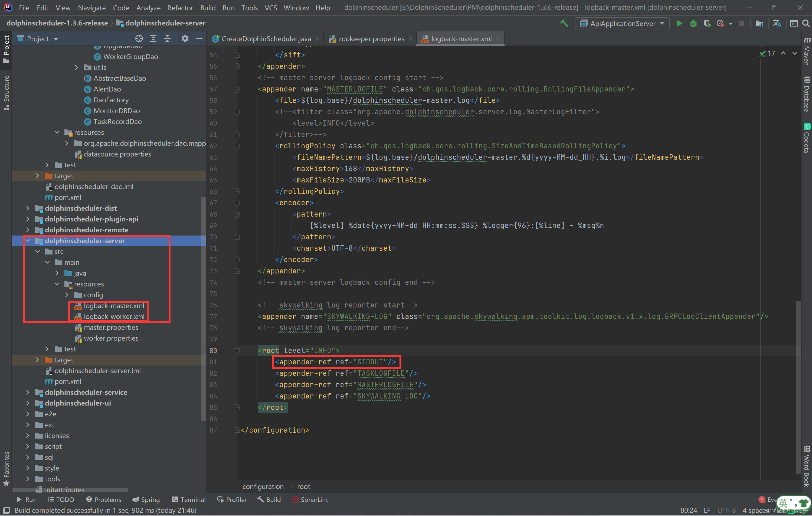The image size is (812, 516).
Task: Open the Problems tool window
Action: point(104,499)
